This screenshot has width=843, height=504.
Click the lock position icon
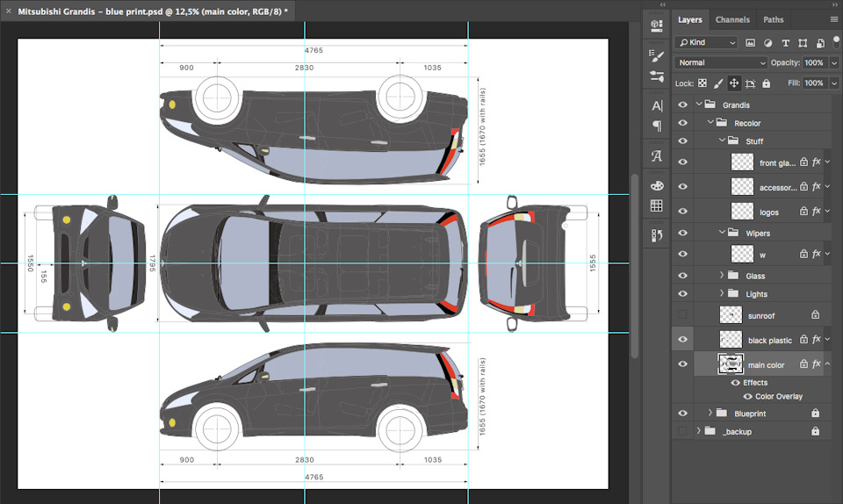point(734,83)
